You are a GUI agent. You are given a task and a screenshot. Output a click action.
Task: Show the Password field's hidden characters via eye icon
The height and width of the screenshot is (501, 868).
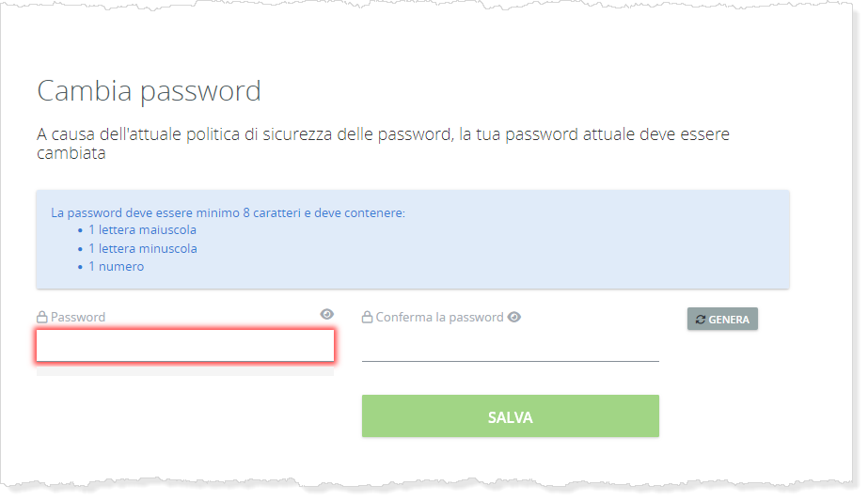327,314
